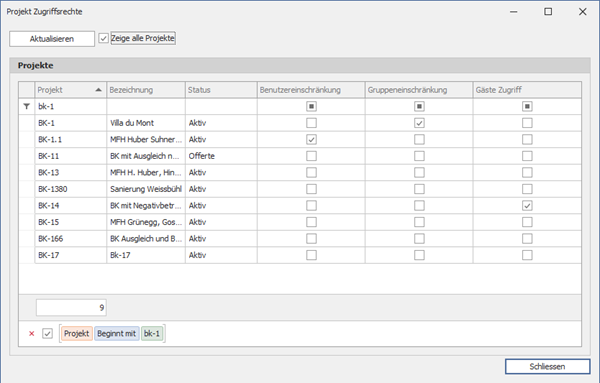Click the row count field showing 9
The image size is (600, 383).
coord(71,308)
